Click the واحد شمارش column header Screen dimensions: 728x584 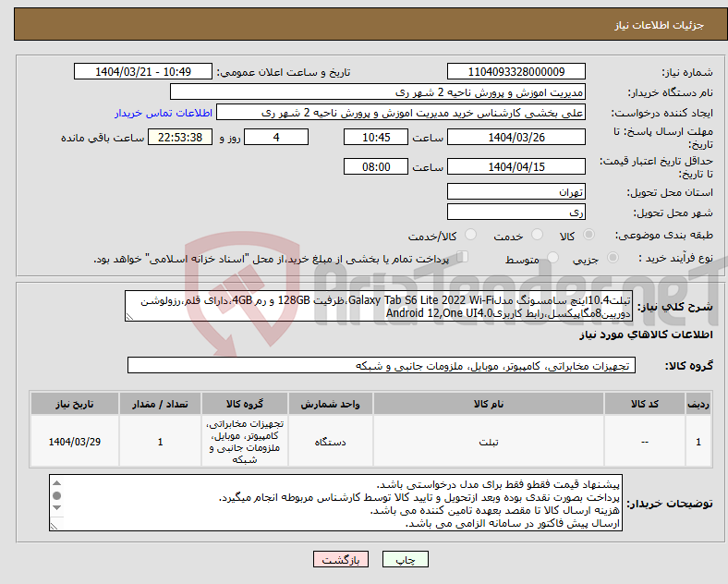[x=330, y=404]
